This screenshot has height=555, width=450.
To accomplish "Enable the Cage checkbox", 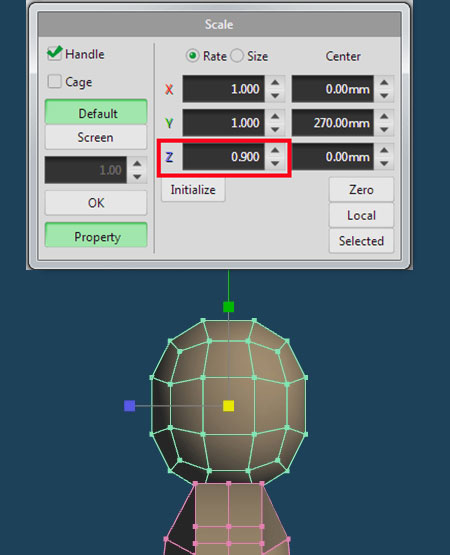I will (x=55, y=81).
